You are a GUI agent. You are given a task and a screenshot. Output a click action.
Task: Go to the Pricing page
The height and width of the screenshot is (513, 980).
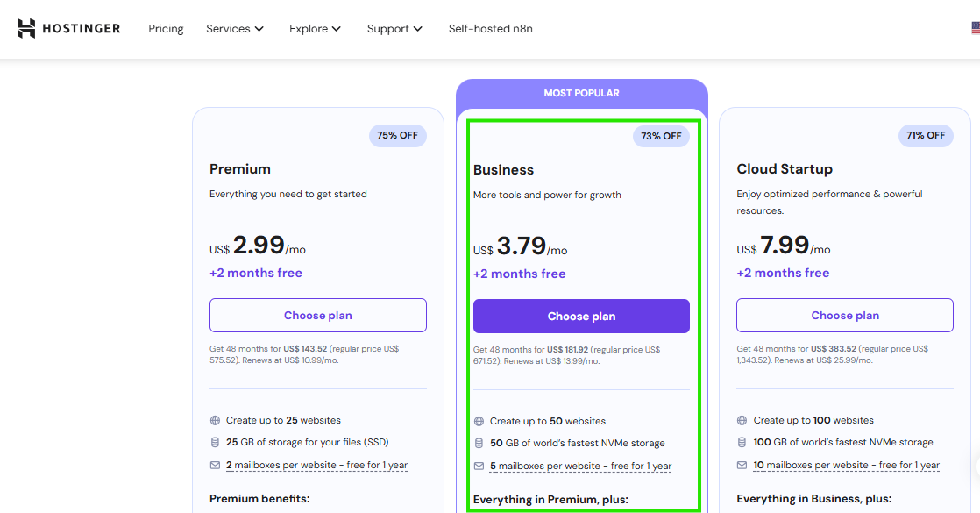[x=166, y=29]
